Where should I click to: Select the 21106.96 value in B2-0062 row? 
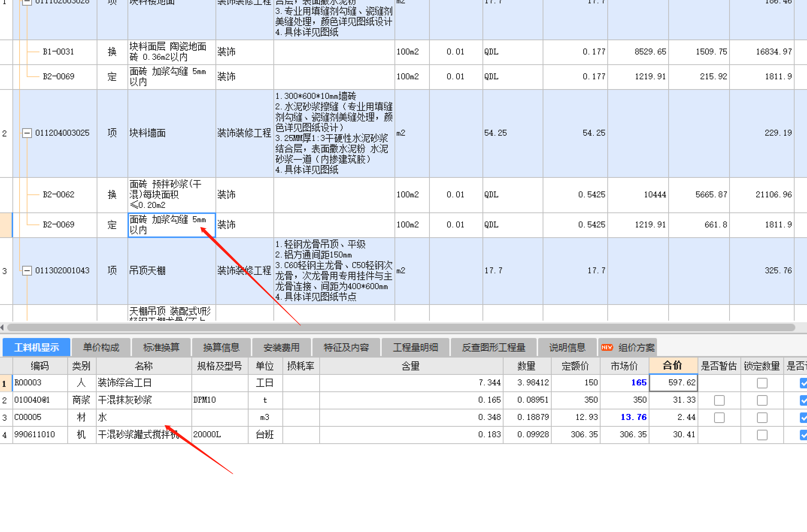click(x=761, y=195)
